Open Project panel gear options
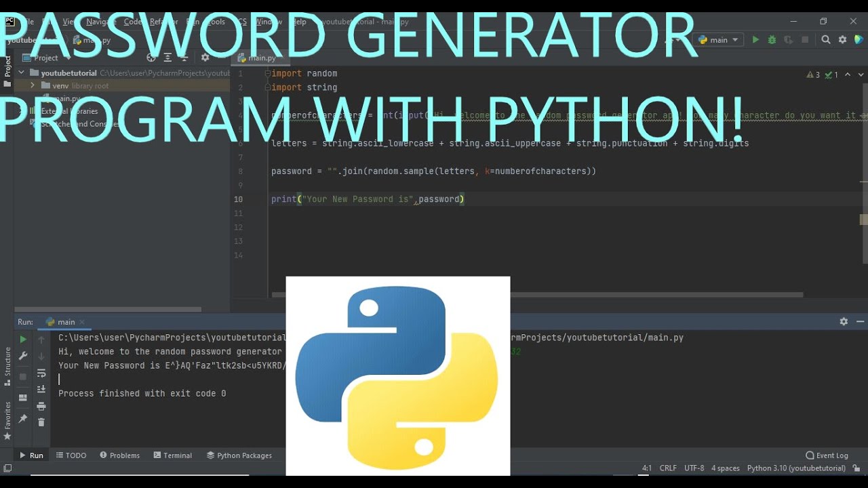The height and width of the screenshot is (488, 868). [x=205, y=58]
